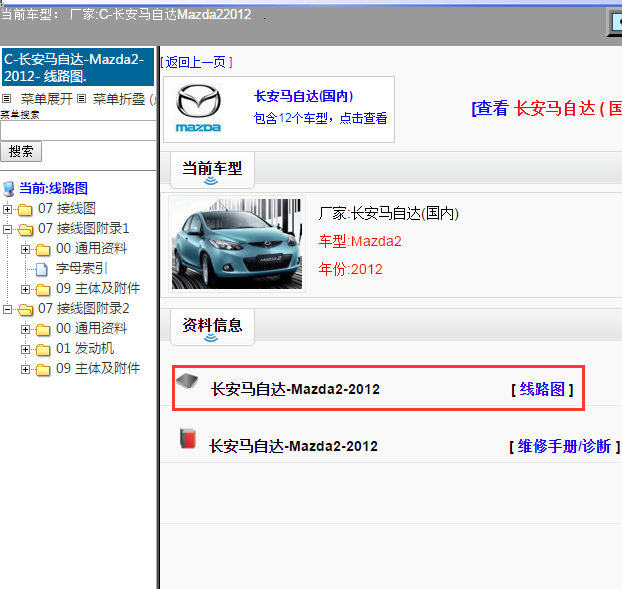Click 长安马自达-Mazda2-2012 title in 维修手册 row
Screen dimensions: 622x589
(x=294, y=446)
